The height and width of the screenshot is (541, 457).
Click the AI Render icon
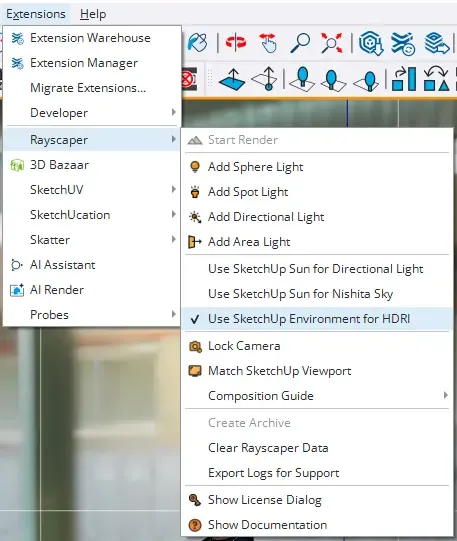point(17,290)
